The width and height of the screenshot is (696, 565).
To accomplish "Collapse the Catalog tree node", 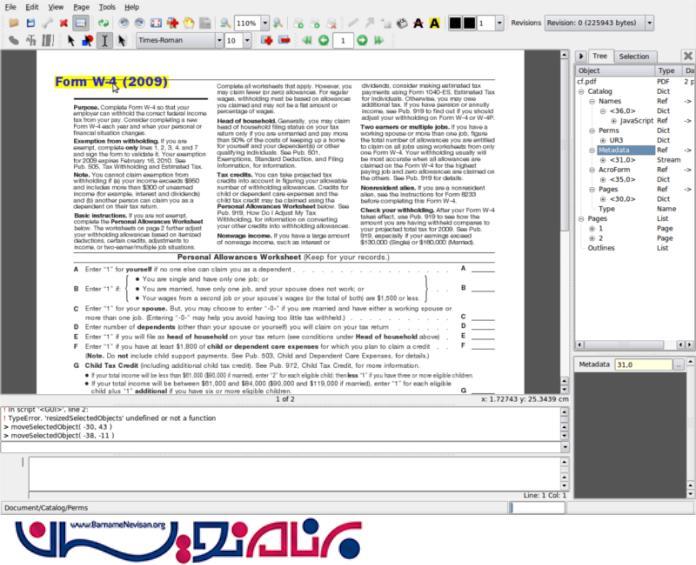I will coord(583,91).
